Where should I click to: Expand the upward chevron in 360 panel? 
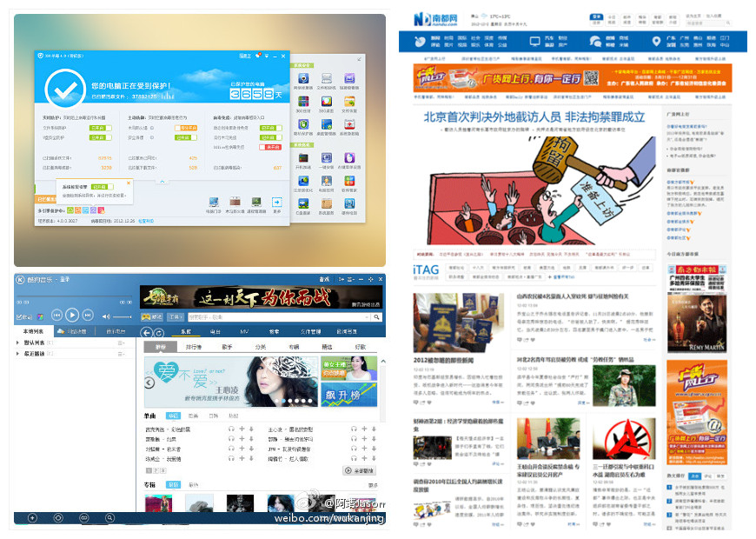click(162, 183)
